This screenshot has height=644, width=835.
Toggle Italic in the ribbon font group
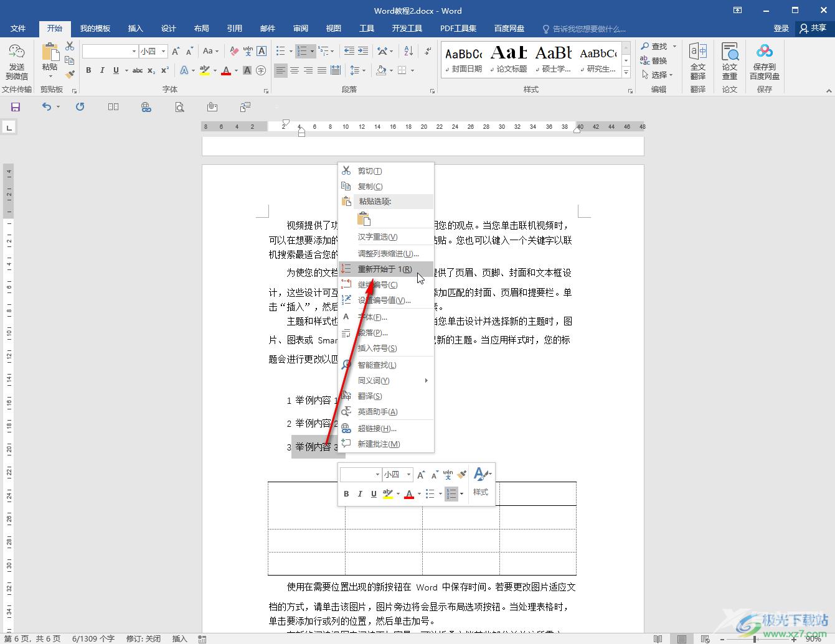coord(102,70)
